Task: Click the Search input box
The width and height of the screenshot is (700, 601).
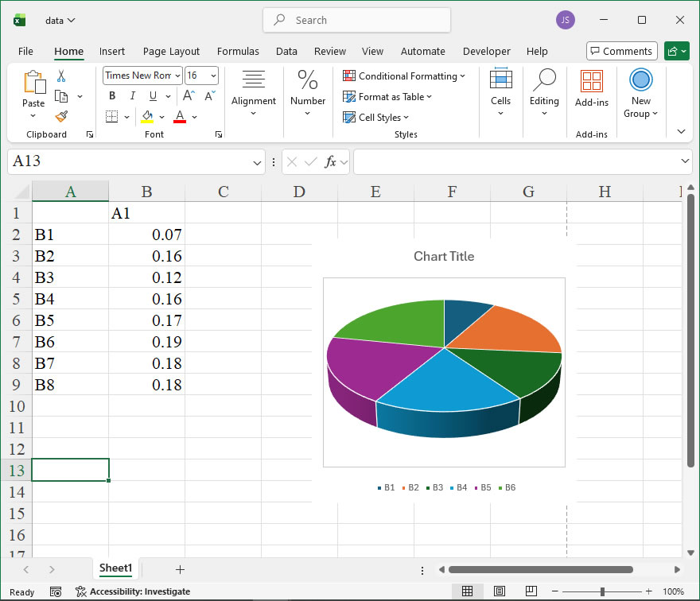Action: coord(356,20)
